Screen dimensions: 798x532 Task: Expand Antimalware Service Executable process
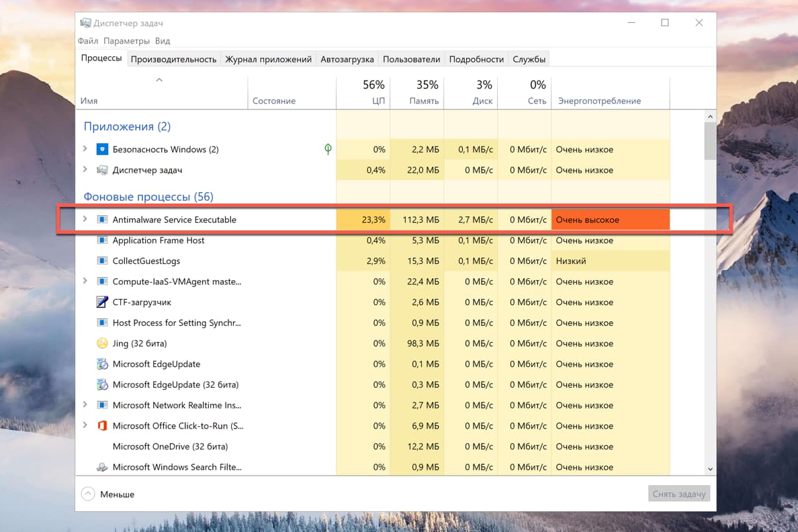coord(85,219)
